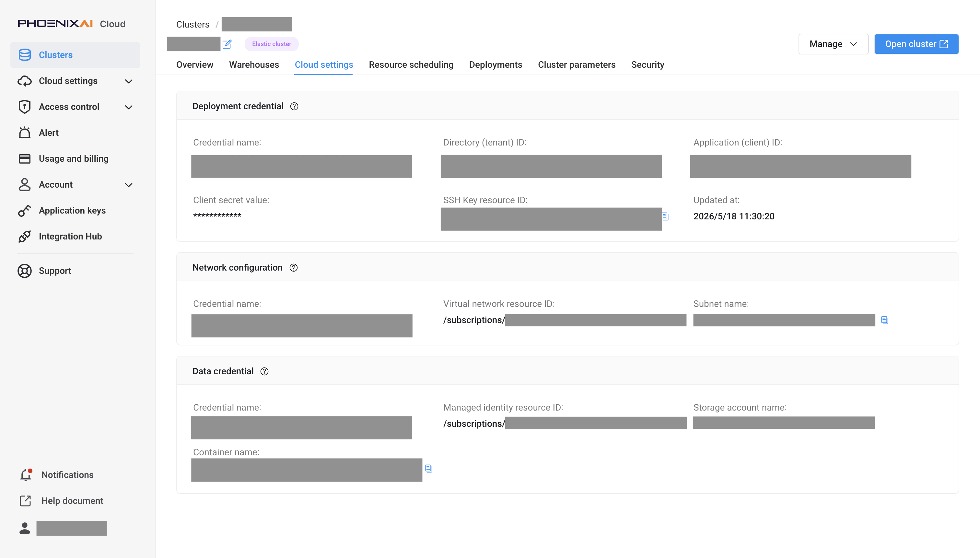
Task: Select the Cloud settings tab
Action: (x=324, y=65)
